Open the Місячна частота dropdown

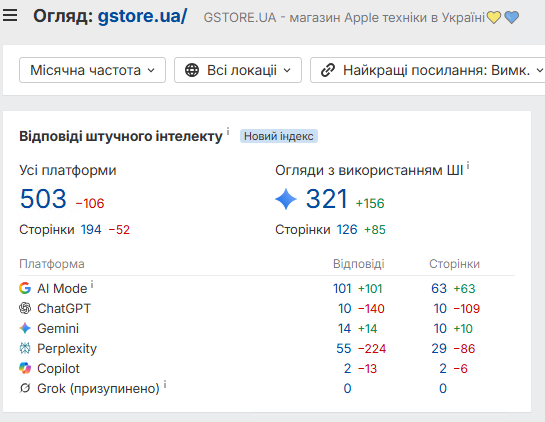point(92,70)
